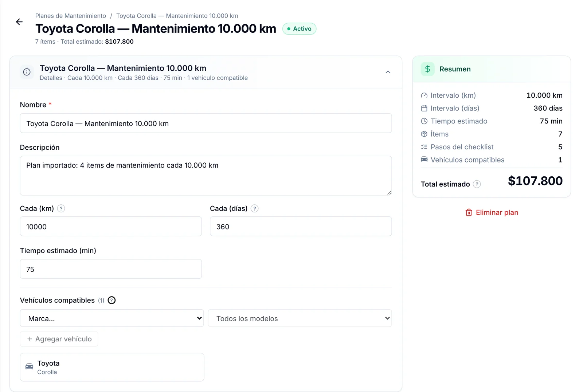This screenshot has width=583, height=392.
Task: Click the 75 min value in Resumen
Action: (551, 121)
